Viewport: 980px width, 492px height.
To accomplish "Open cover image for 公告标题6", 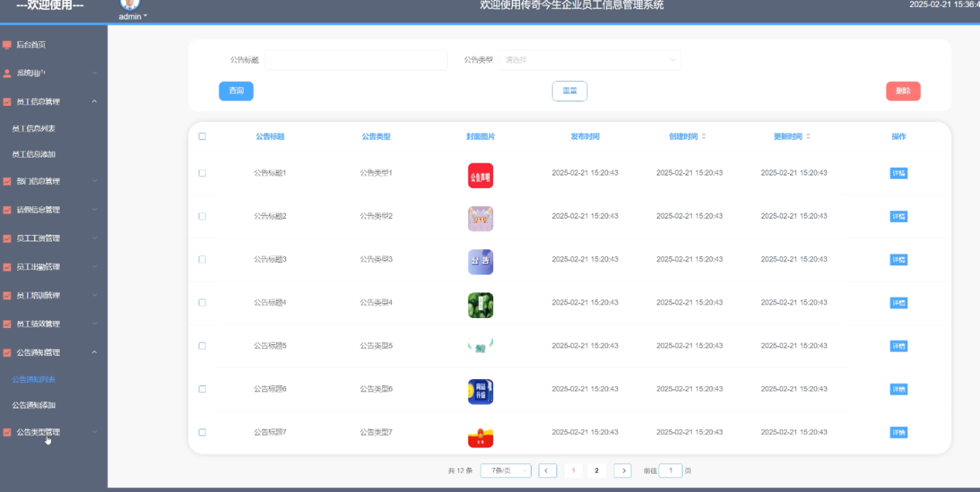I will tap(480, 391).
